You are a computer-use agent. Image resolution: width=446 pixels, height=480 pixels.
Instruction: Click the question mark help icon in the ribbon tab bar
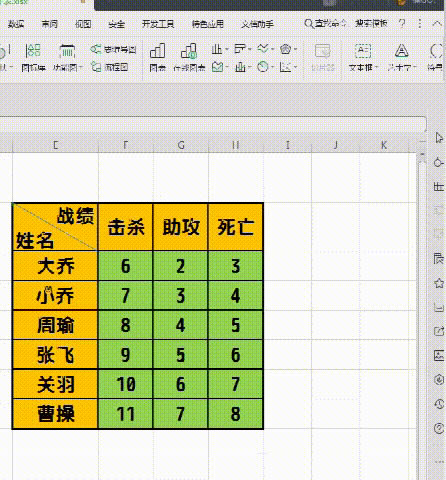(402, 23)
